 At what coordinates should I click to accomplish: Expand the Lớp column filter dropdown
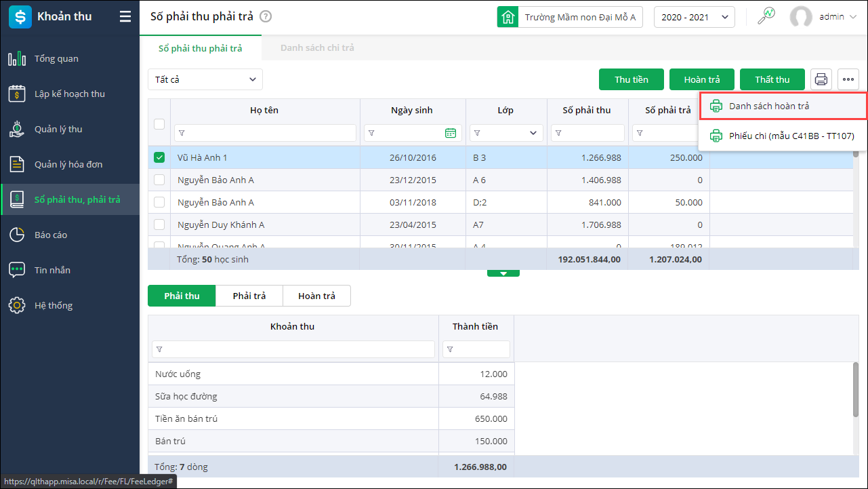(533, 133)
